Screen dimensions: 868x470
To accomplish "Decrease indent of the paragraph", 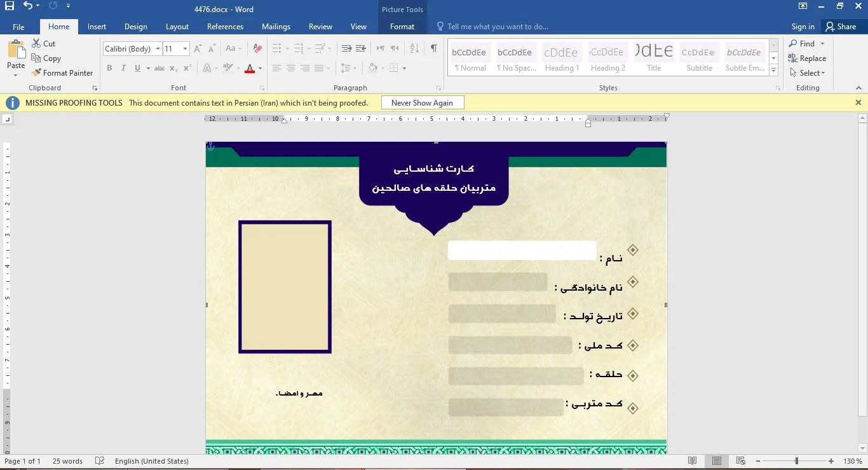I will [346, 49].
